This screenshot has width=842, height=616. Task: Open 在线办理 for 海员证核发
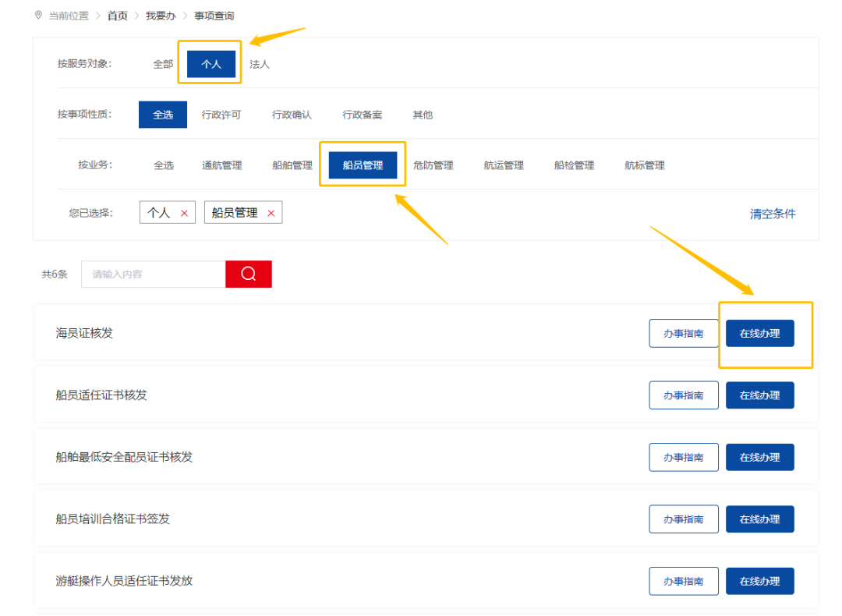click(759, 333)
